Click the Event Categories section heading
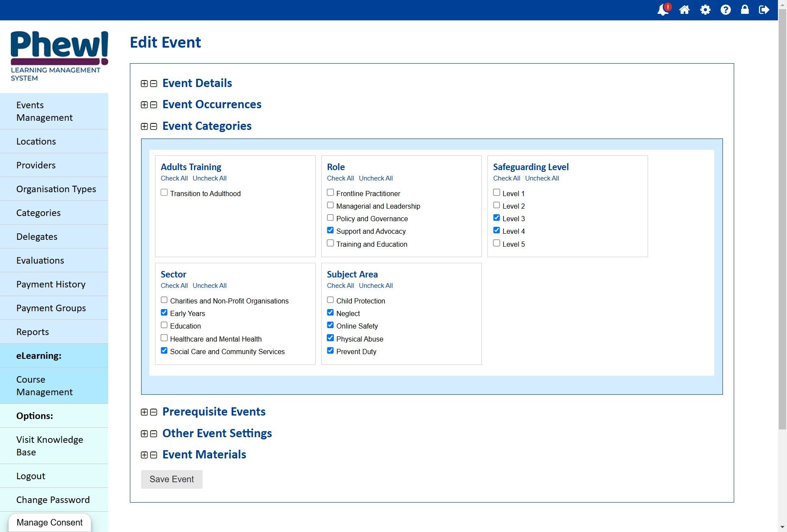Image resolution: width=787 pixels, height=532 pixels. pos(207,126)
